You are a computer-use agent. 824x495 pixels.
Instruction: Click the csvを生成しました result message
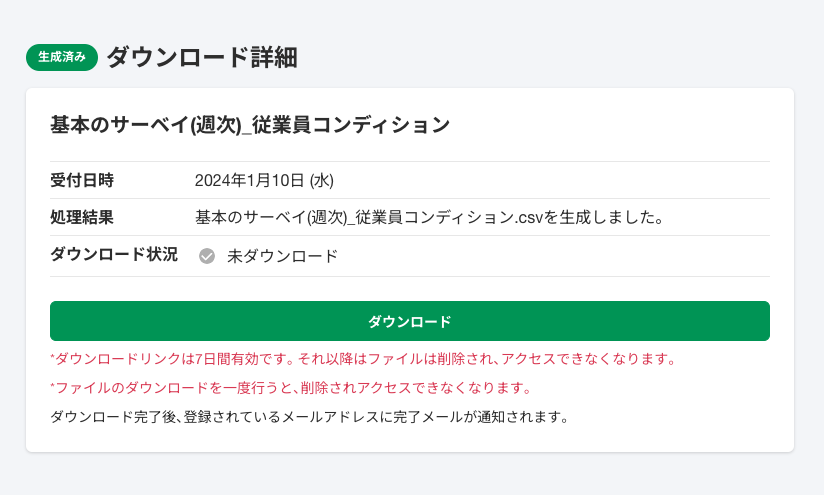429,217
